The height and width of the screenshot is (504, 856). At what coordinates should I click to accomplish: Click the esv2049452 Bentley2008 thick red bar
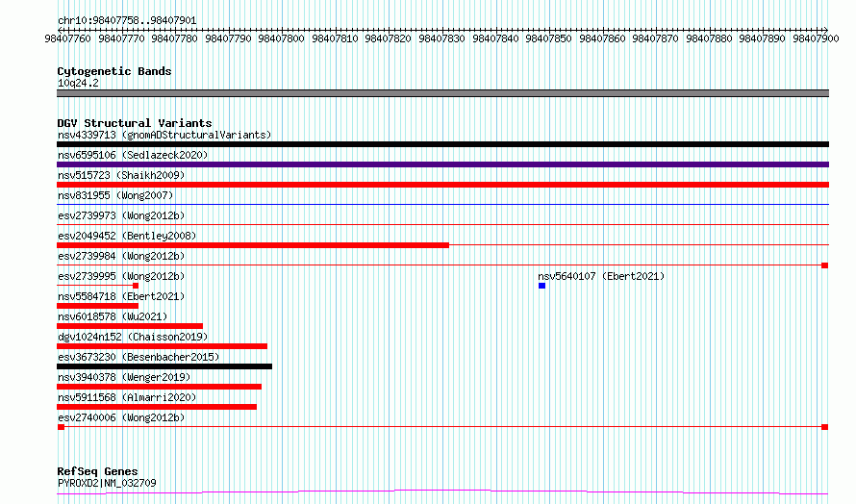(253, 245)
